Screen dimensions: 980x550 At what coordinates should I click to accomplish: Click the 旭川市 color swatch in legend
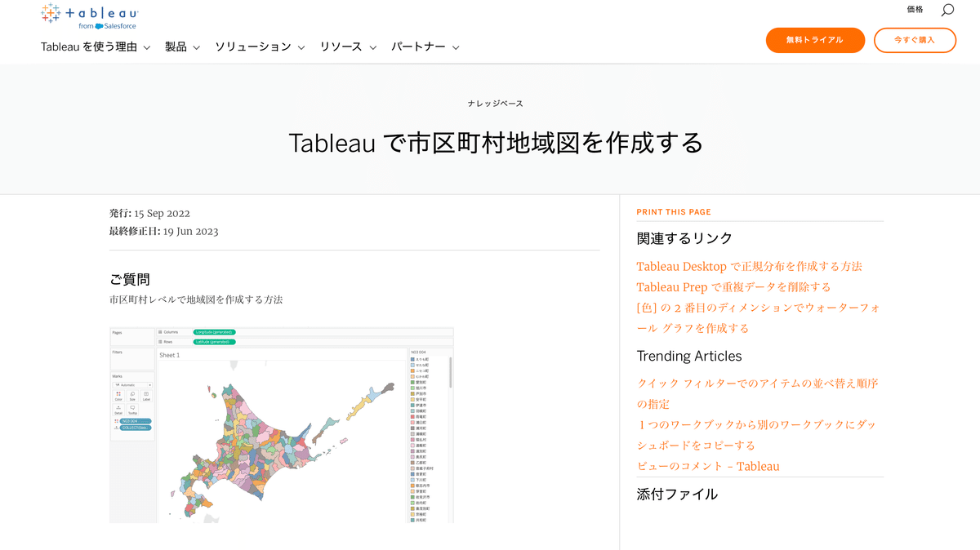click(412, 388)
